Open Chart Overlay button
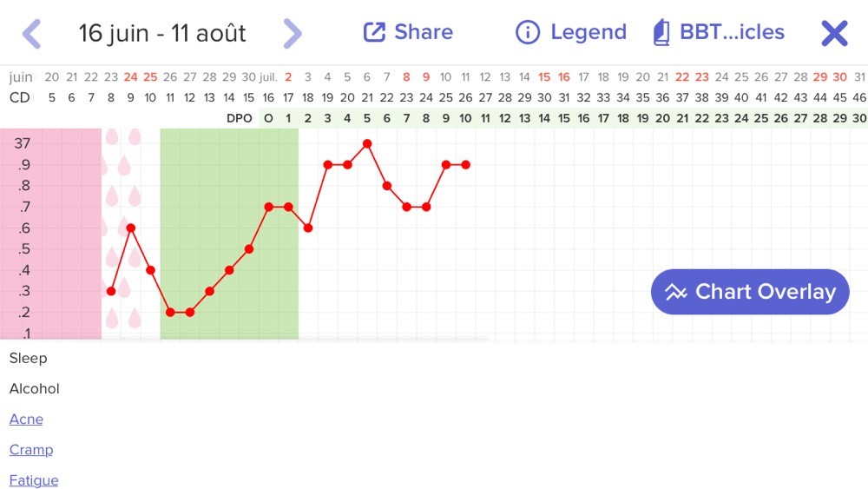The height and width of the screenshot is (489, 868). [x=750, y=292]
